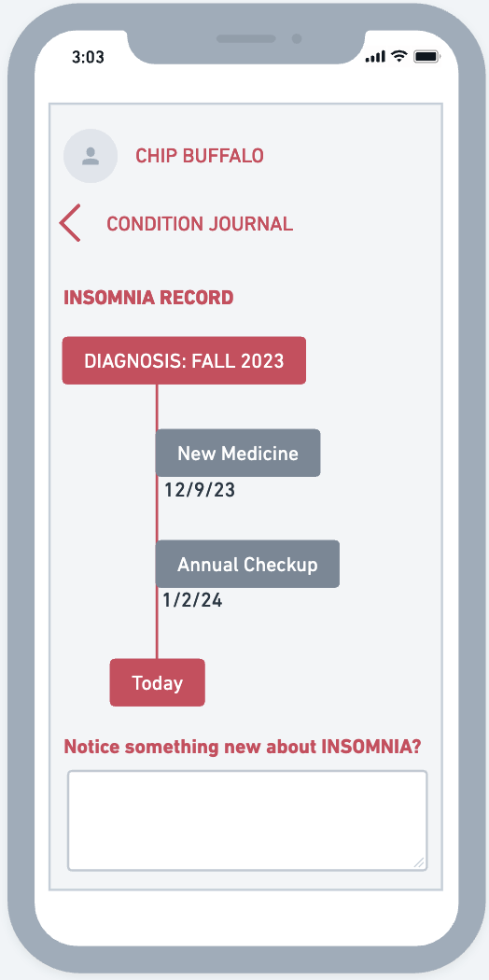489x980 pixels.
Task: Tap the Wi-Fi status icon
Action: (398, 56)
